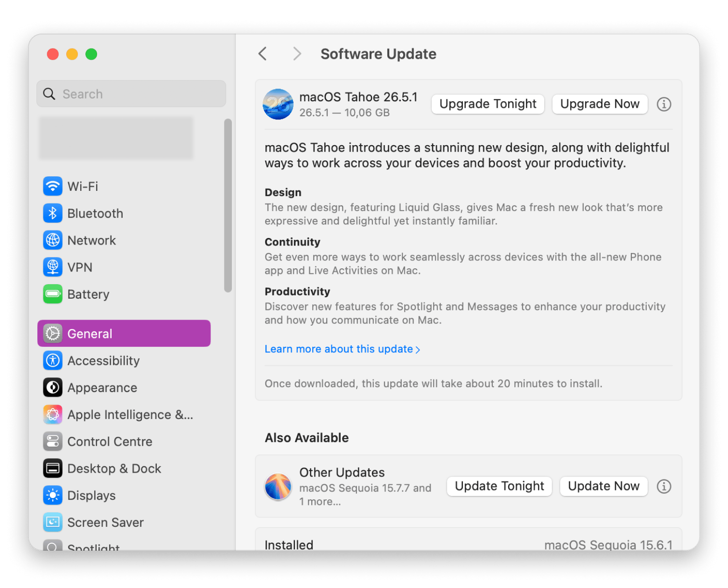Open Battery settings
The image size is (728, 588).
[x=124, y=294]
